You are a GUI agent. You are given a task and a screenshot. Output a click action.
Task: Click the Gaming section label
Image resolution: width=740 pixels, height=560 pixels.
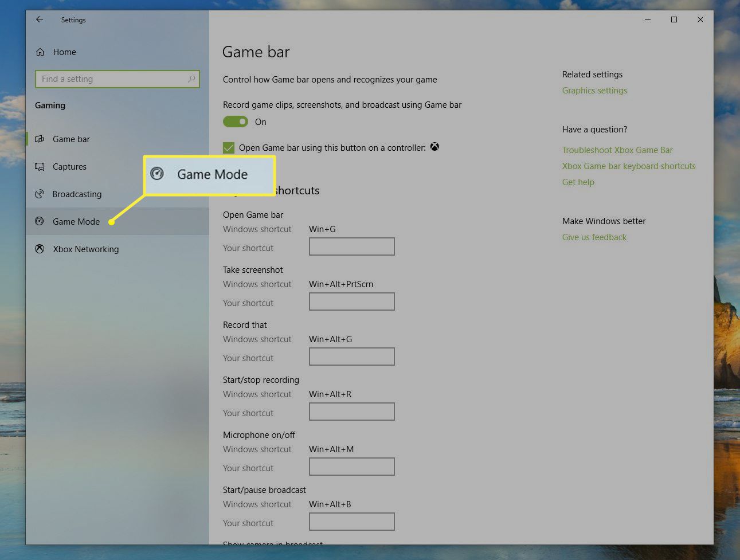[x=50, y=105]
